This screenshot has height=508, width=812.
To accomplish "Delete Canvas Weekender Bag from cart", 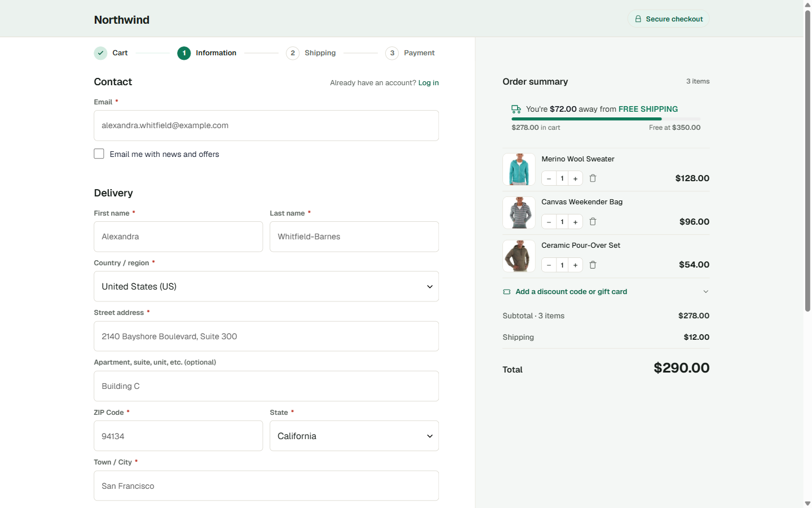I will click(593, 222).
